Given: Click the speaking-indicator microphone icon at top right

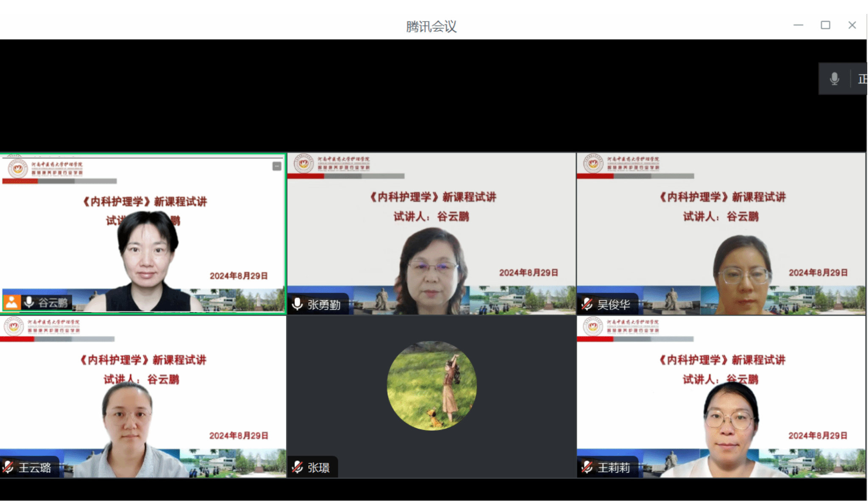Looking at the screenshot, I should (x=834, y=79).
